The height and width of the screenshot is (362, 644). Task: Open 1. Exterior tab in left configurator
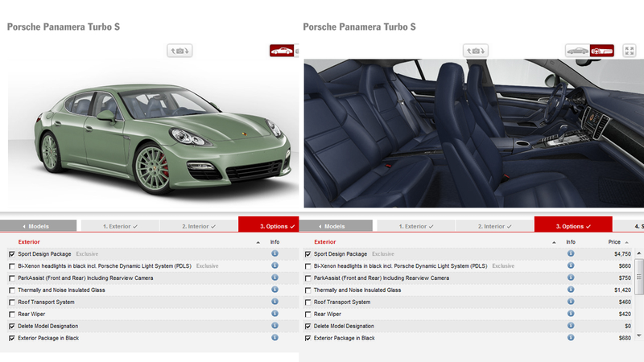click(120, 226)
